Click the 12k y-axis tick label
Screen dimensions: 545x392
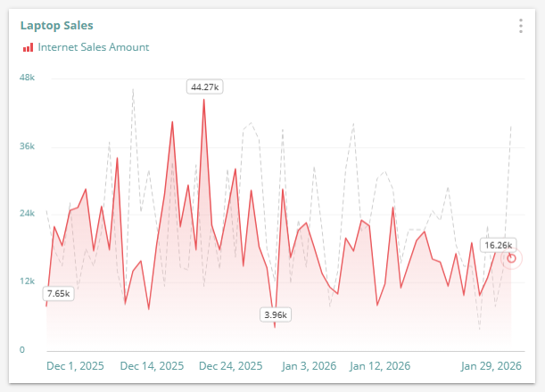(x=27, y=282)
